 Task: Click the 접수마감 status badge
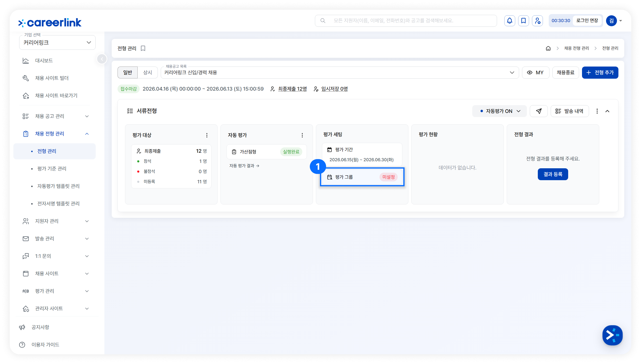tap(128, 89)
